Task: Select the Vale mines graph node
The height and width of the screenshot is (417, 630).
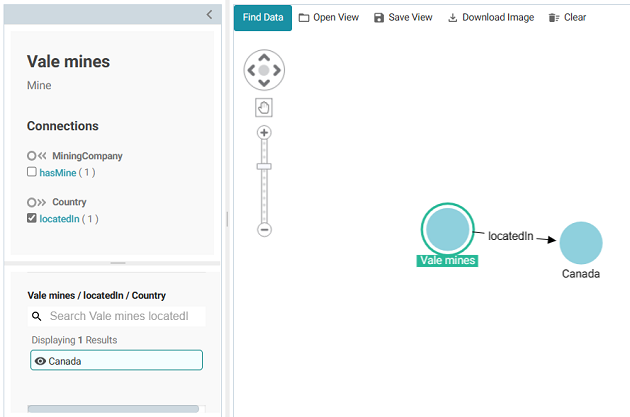Action: (448, 229)
